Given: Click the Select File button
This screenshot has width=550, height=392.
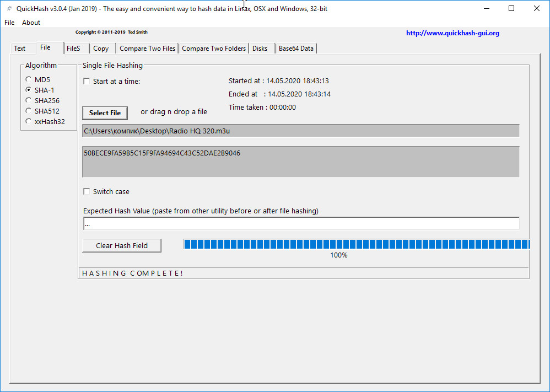Looking at the screenshot, I should (x=105, y=113).
